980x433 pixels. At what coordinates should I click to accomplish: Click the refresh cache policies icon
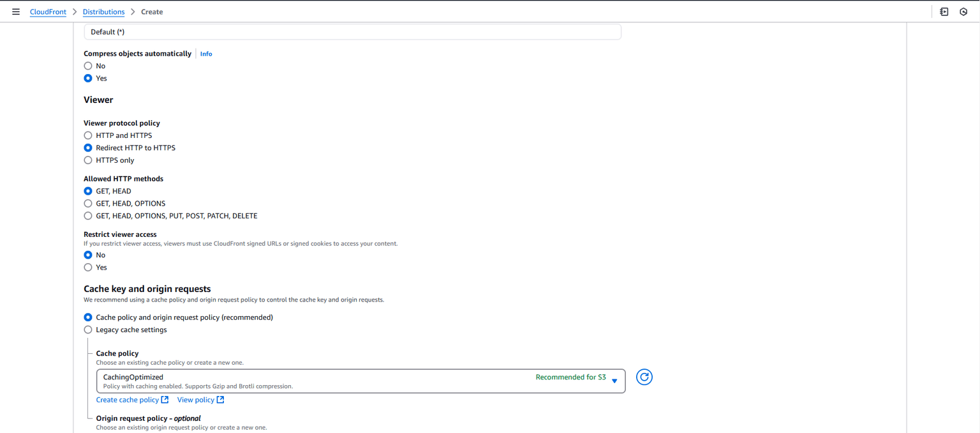pos(644,377)
